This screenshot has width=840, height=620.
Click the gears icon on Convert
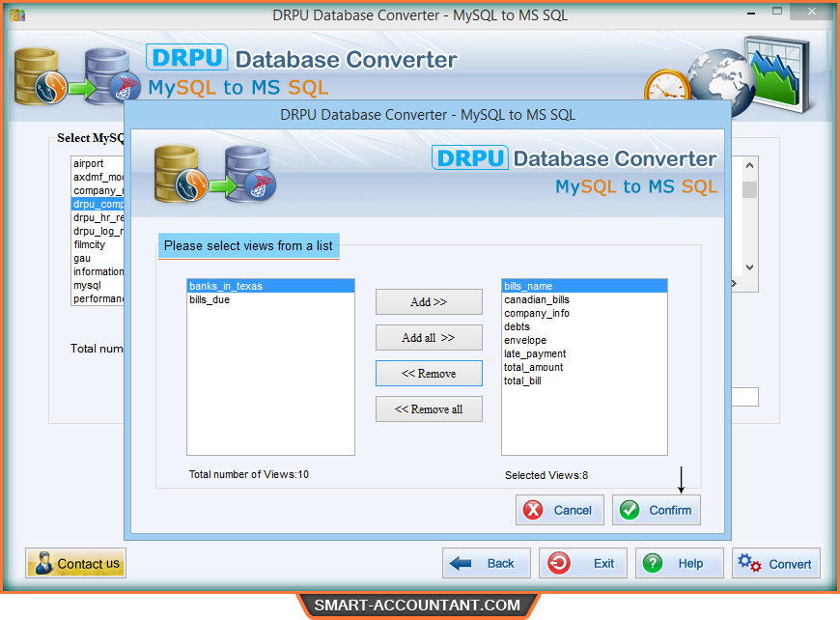(749, 563)
